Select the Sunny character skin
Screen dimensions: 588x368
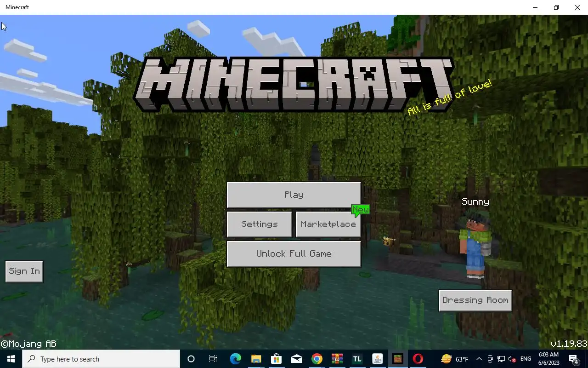(475, 246)
